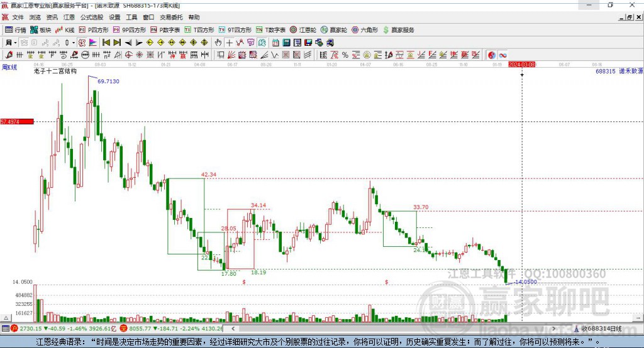Open the T四方形 tool
This screenshot has height=348, width=644.
coord(199,30)
